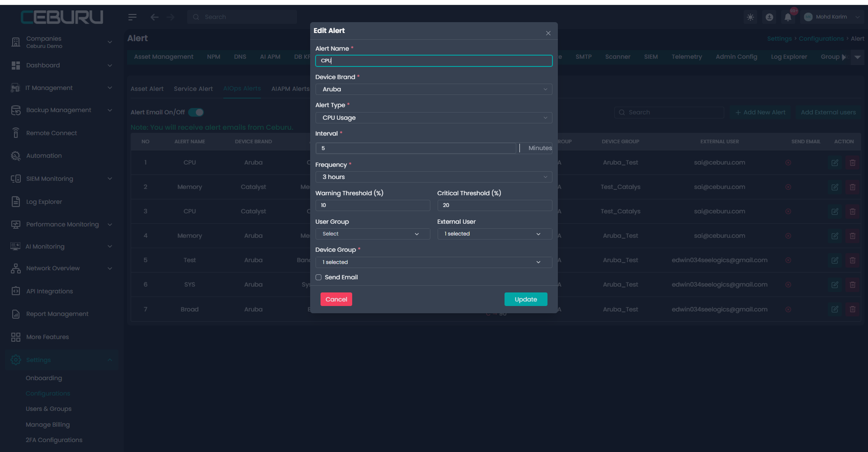Click the Critical Threshold field

pyautogui.click(x=495, y=205)
